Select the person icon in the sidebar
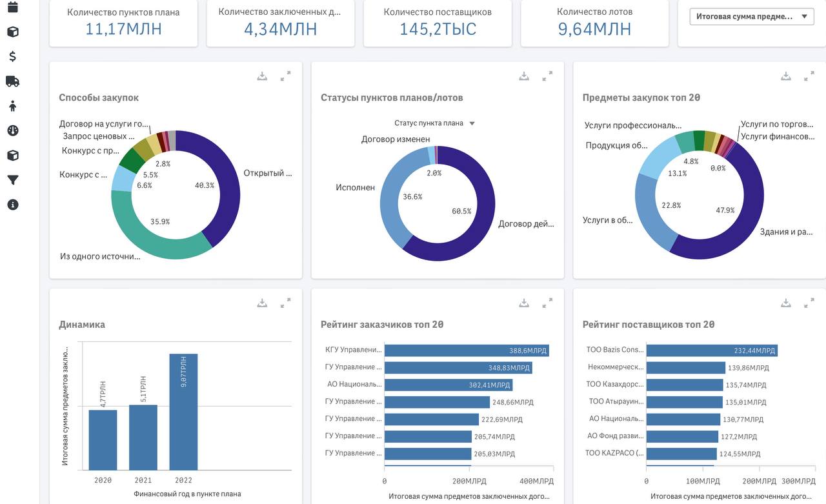 point(12,106)
